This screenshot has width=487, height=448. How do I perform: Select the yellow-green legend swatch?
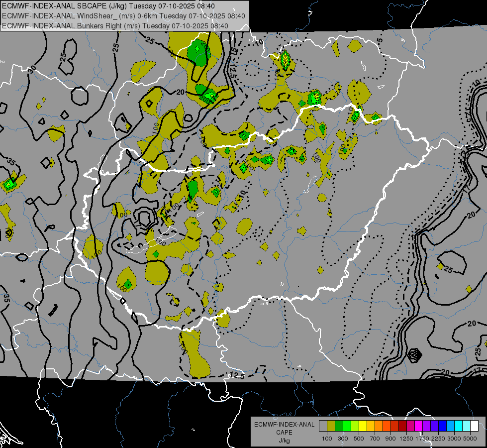[x=355, y=426]
